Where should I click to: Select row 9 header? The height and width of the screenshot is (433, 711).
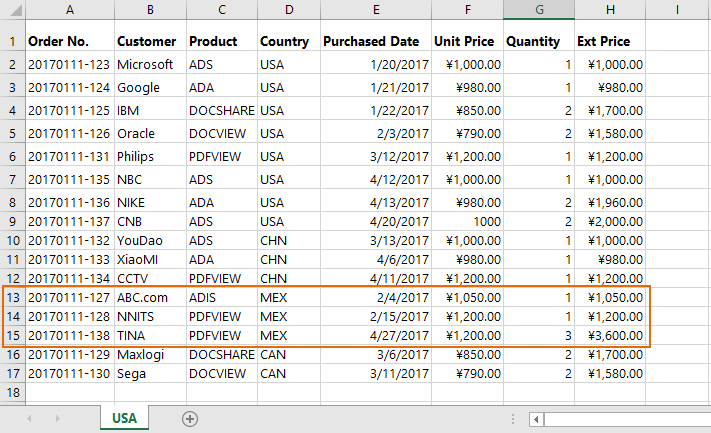tap(13, 221)
